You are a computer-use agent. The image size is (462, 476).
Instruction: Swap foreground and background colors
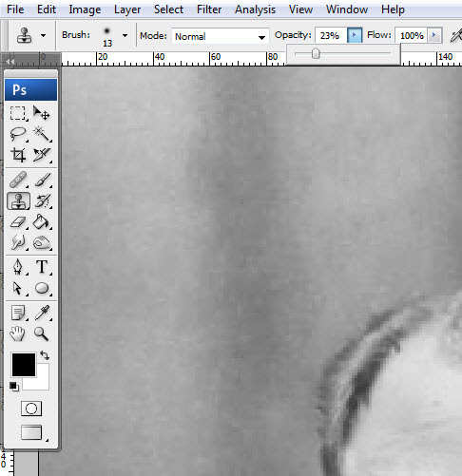[x=45, y=355]
